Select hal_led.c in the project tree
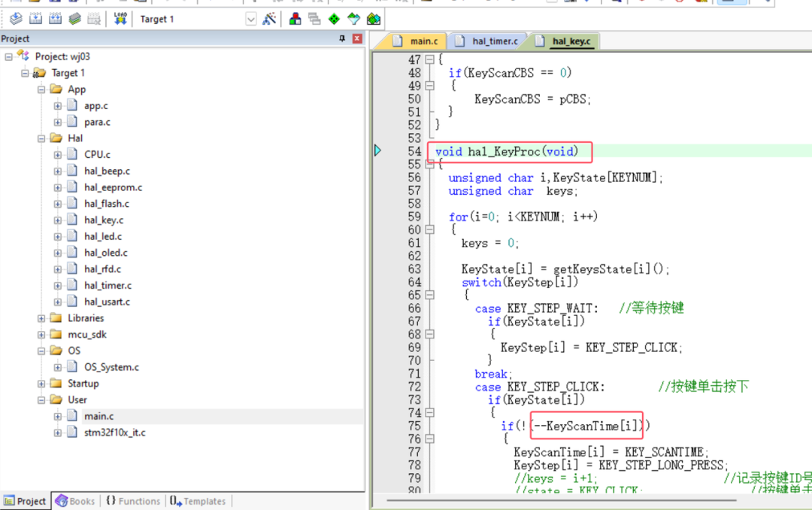Screen dimensions: 812x510 (103, 236)
